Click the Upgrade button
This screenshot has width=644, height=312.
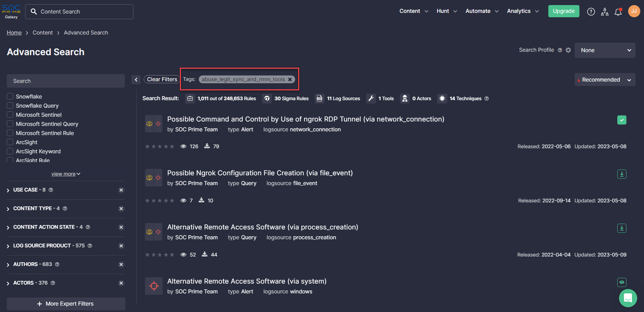(x=564, y=11)
